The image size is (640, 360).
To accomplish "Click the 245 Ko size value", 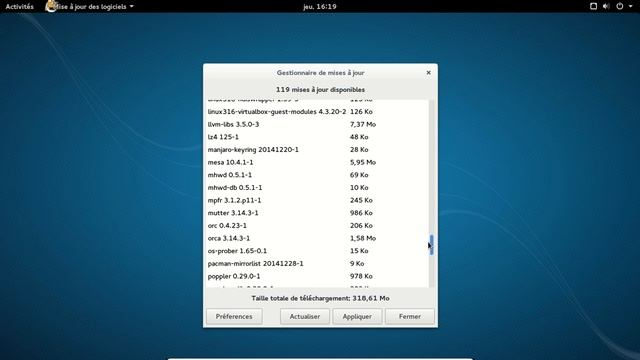I will (361, 200).
